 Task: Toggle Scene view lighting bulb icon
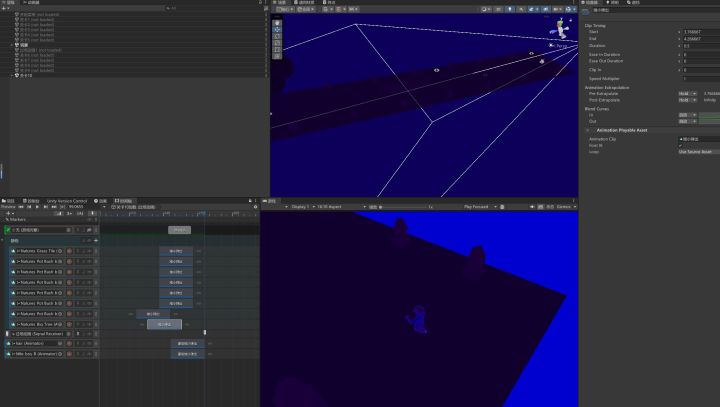[x=510, y=9]
